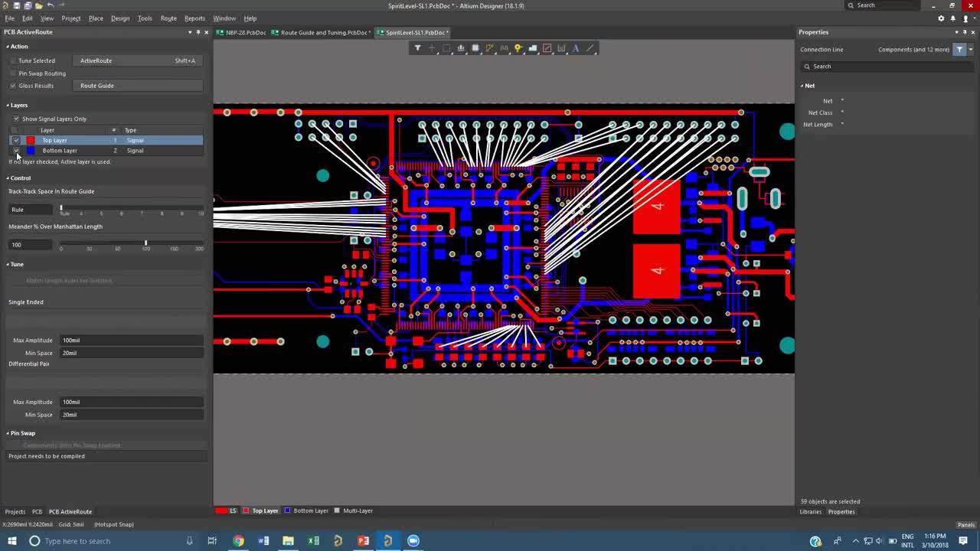Collapse the Control section
980x551 pixels.
(x=8, y=178)
